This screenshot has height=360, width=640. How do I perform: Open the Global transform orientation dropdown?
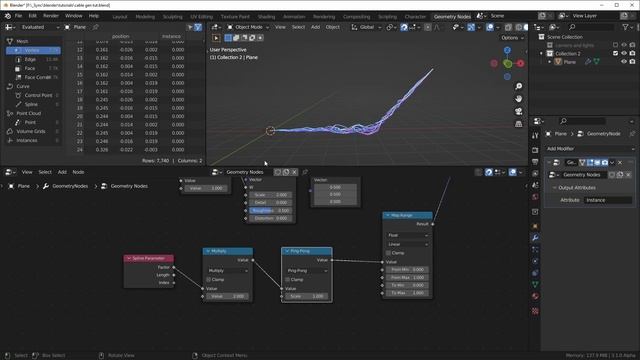[366, 27]
